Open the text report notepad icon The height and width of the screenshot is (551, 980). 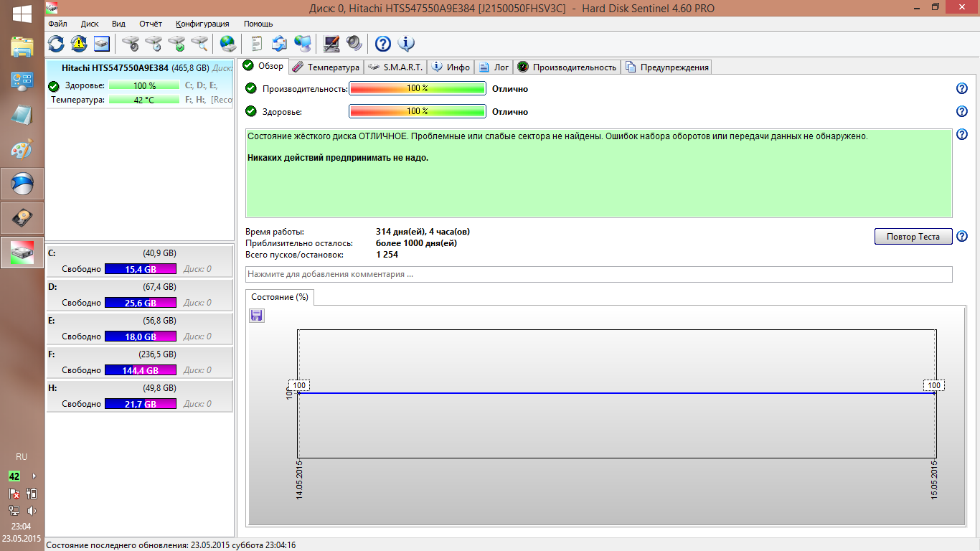[x=257, y=44]
